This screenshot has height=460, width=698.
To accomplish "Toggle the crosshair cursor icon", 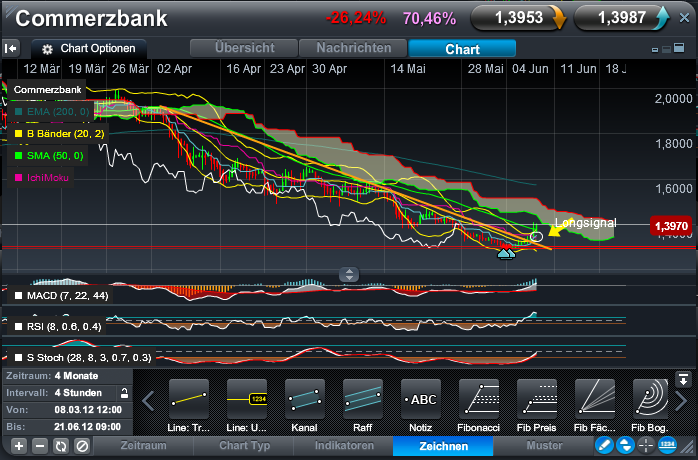I will 646,445.
